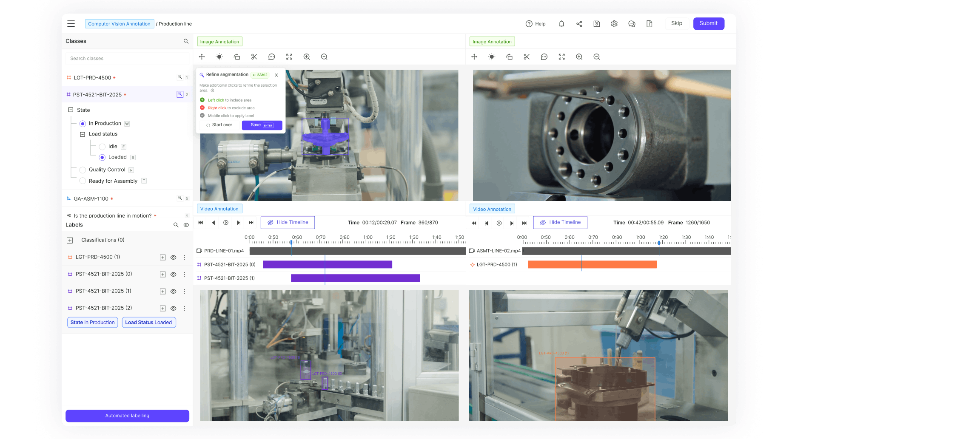Click the purple PST-4521-BIT-2025 (0) timeline bar
This screenshot has width=980, height=439.
click(327, 265)
